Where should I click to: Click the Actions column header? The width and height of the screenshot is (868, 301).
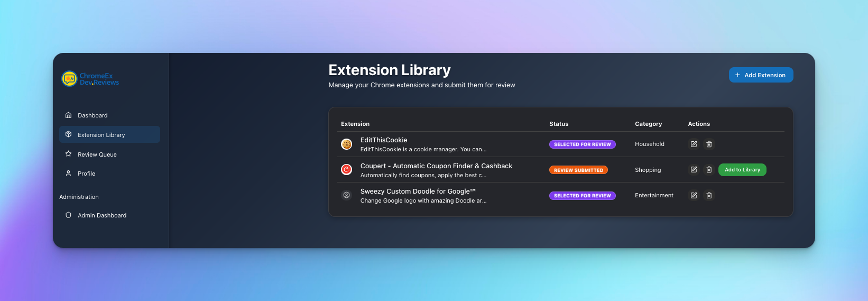pyautogui.click(x=699, y=124)
